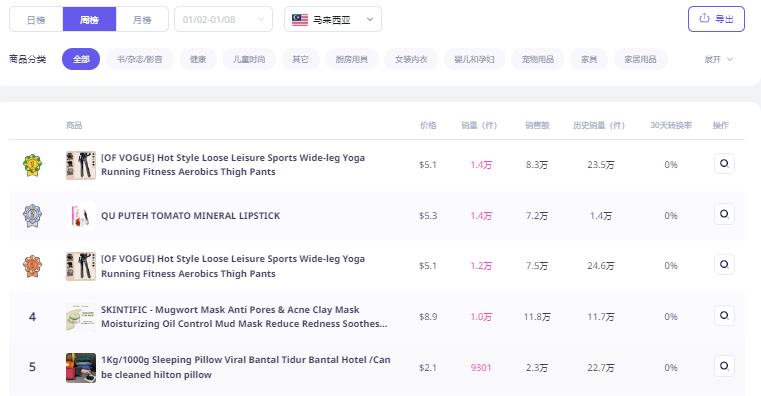Open search icon for SKINTIFIC Mugwort Mask row

click(724, 315)
